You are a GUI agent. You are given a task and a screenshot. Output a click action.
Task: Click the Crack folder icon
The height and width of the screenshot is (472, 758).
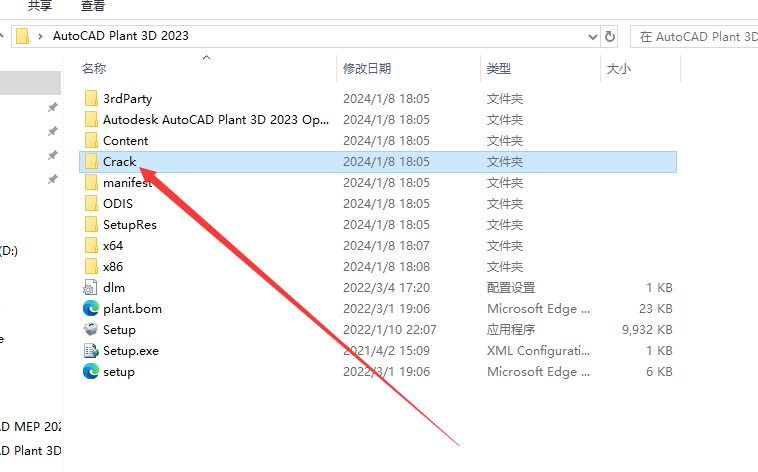(91, 162)
